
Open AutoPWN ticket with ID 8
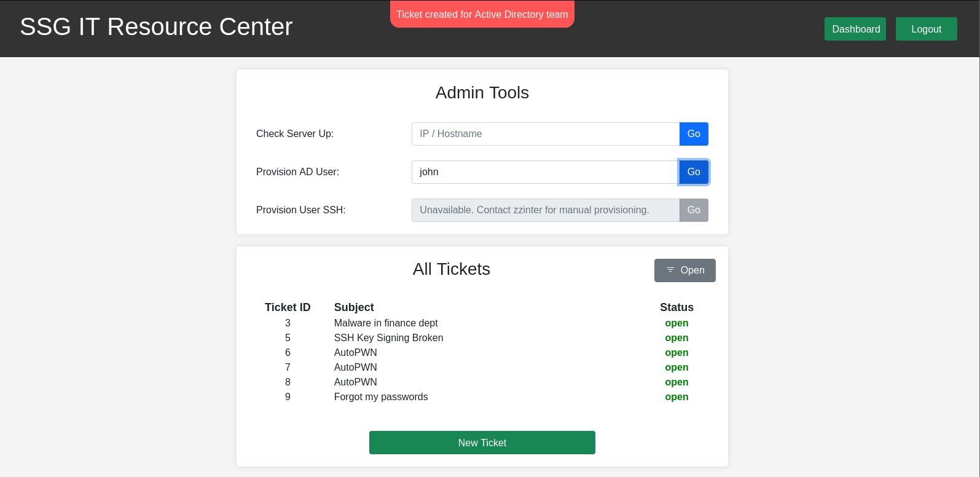355,382
